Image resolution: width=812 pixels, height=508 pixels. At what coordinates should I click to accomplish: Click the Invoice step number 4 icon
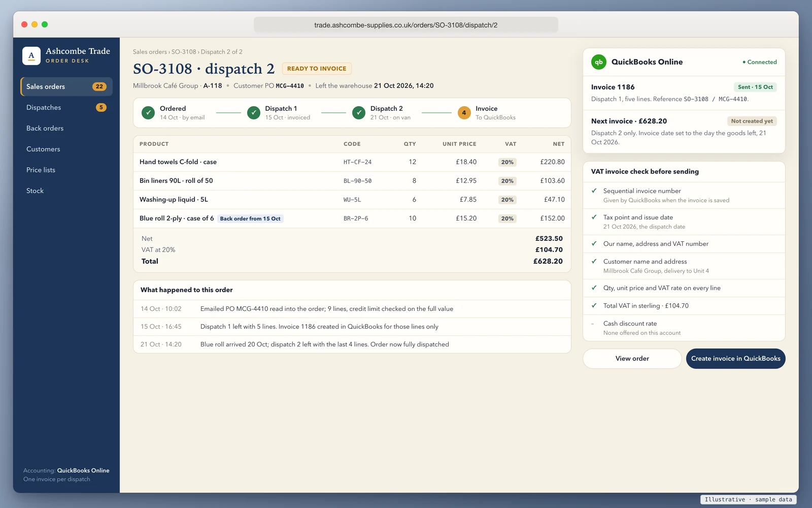tap(464, 113)
